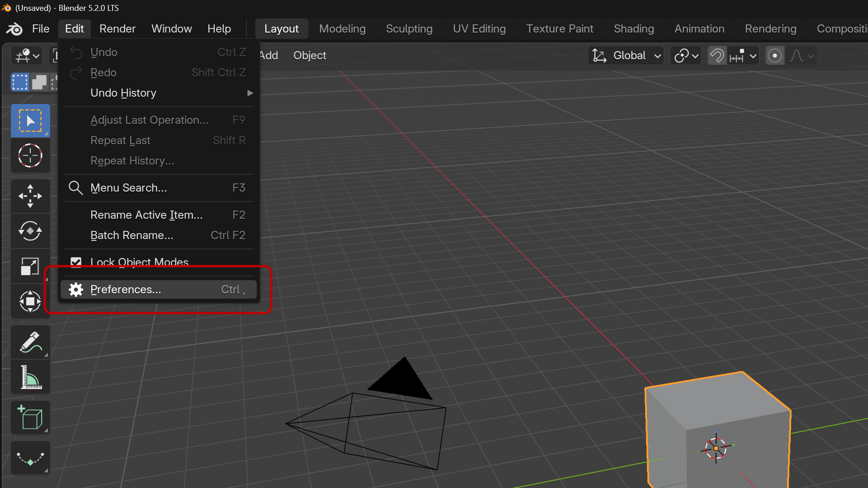Select the cube in the viewport

coord(718,429)
